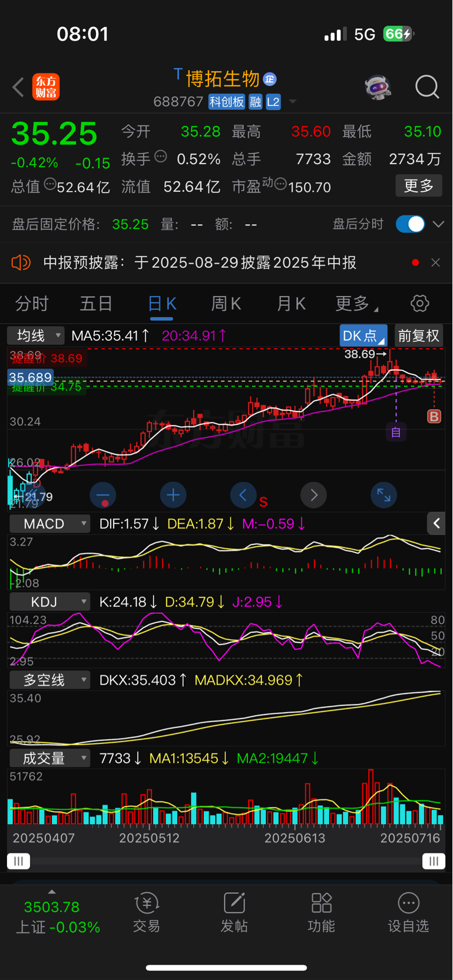Show 换手 info circle icon
Viewport: 453px width, 980px height.
click(x=161, y=157)
